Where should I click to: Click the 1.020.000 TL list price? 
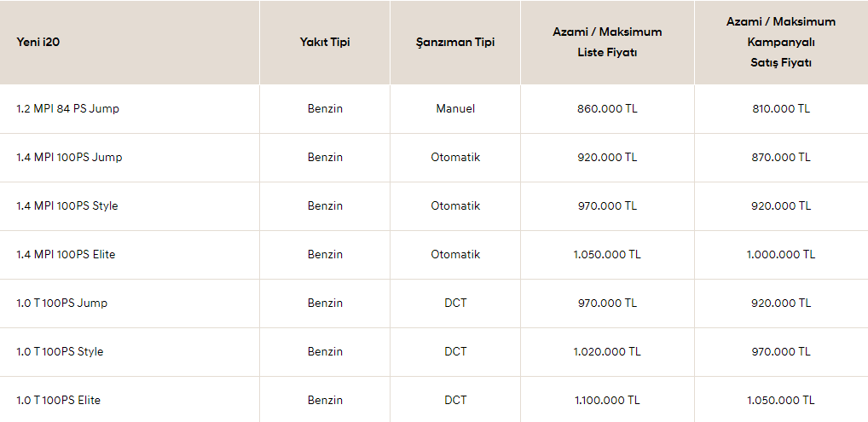tap(607, 351)
